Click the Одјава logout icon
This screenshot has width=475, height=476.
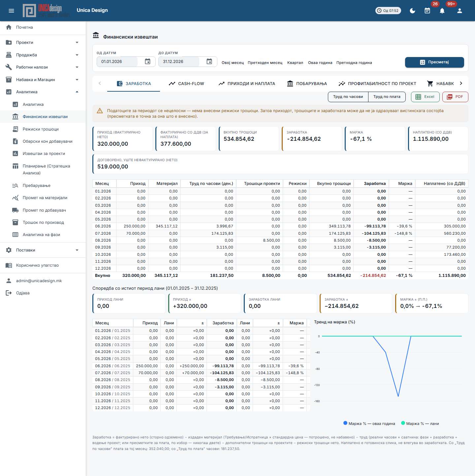tap(9, 293)
